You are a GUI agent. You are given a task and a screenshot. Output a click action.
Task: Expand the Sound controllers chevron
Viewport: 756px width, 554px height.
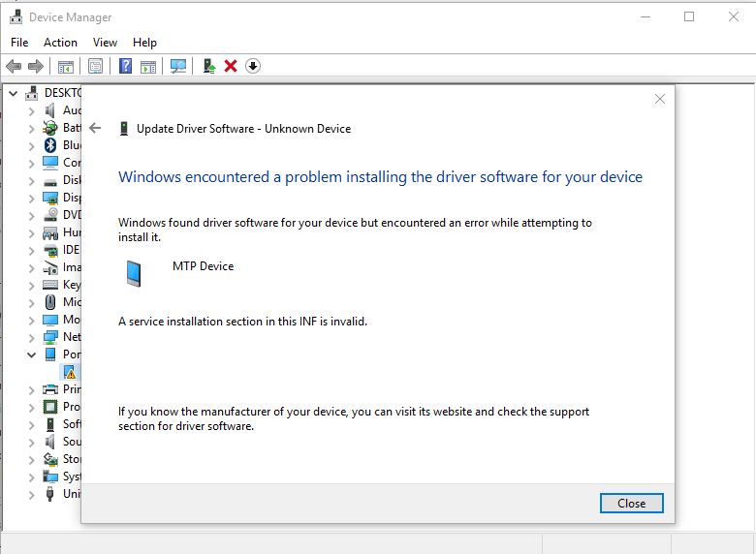click(31, 442)
